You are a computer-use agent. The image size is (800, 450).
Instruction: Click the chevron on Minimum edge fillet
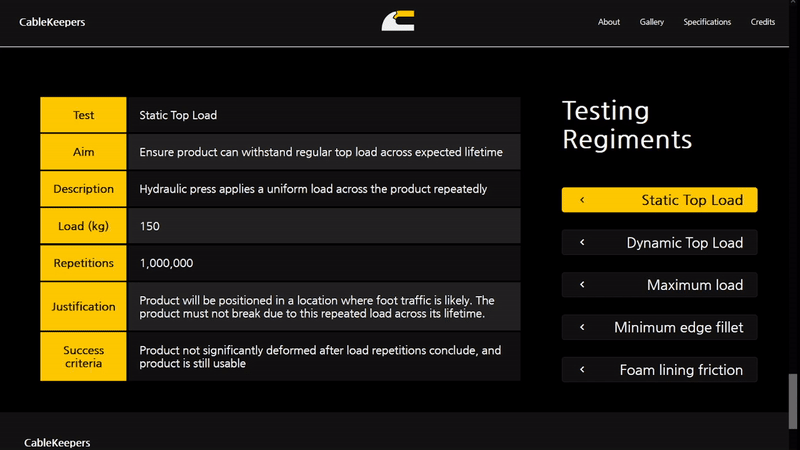[582, 328]
